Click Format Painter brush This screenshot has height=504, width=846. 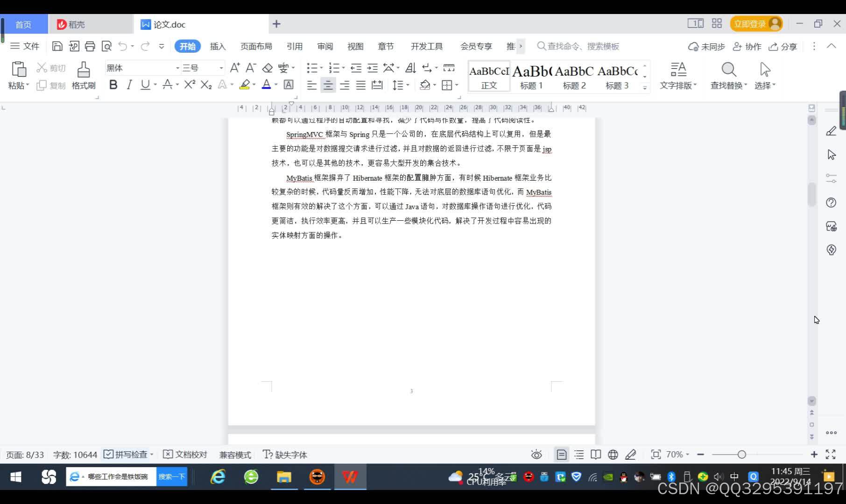(84, 76)
